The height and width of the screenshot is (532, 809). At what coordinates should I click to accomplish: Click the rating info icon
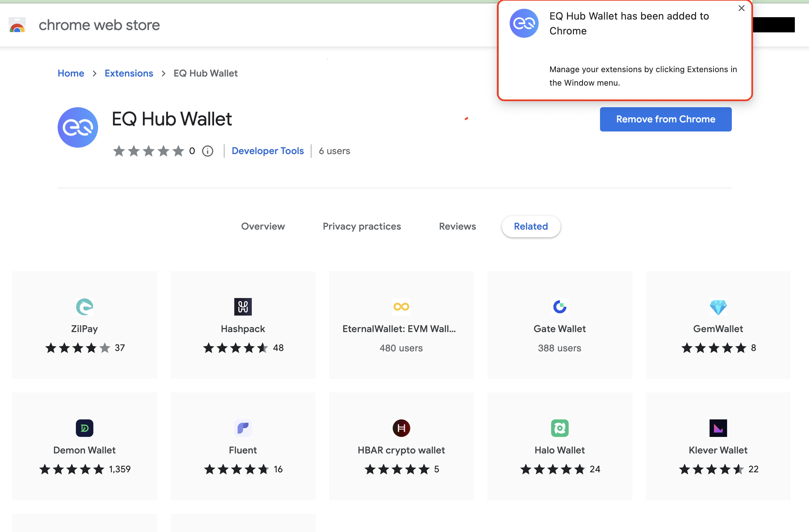(207, 151)
